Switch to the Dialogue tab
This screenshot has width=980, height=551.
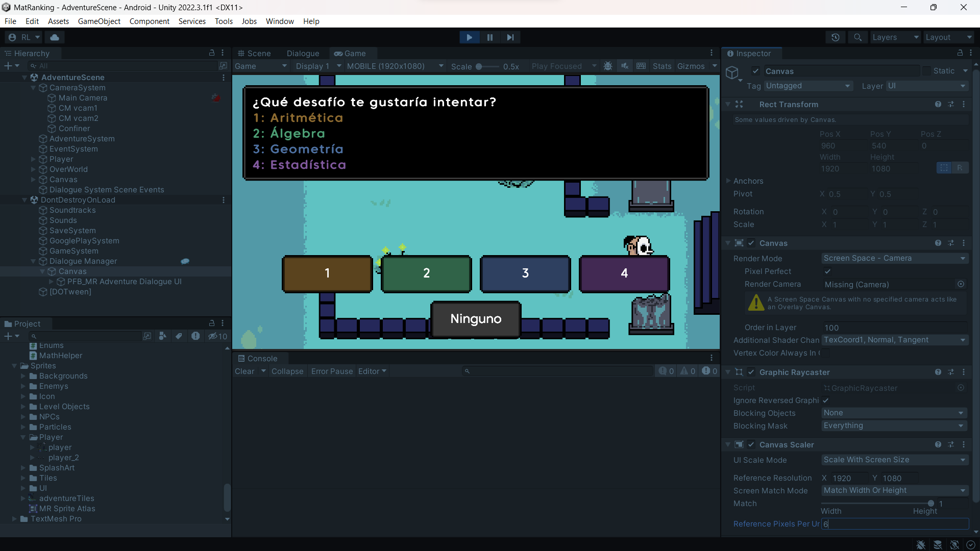point(303,54)
